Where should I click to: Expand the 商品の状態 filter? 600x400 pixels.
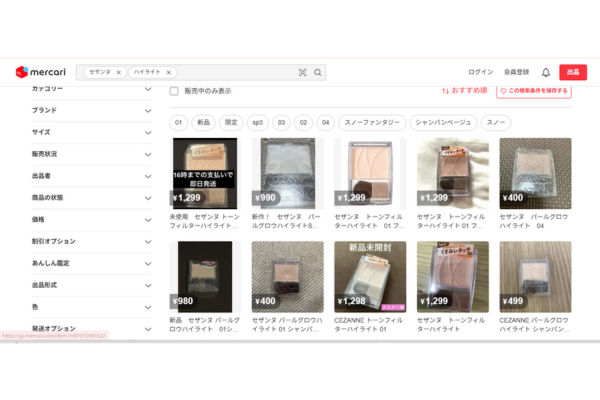click(x=147, y=197)
